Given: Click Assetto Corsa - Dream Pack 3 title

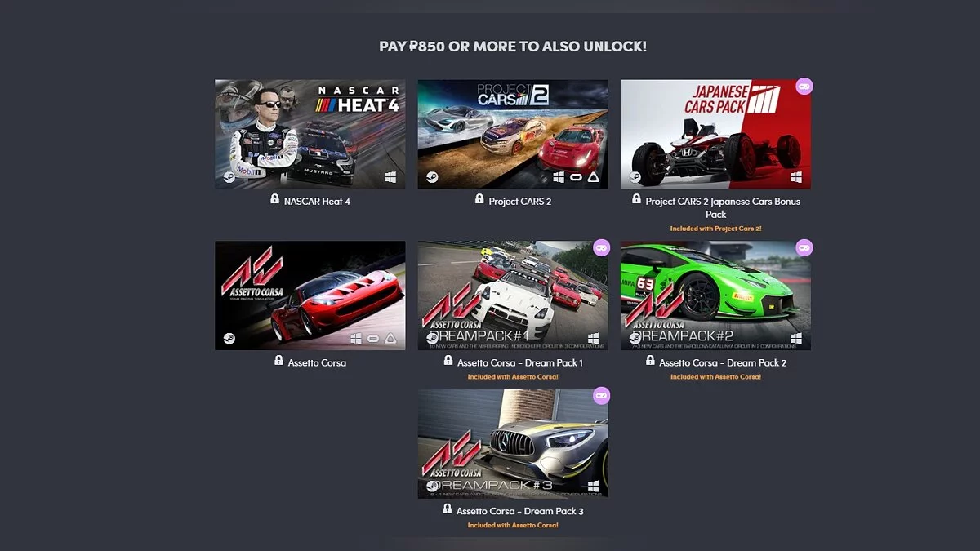Looking at the screenshot, I should [520, 511].
